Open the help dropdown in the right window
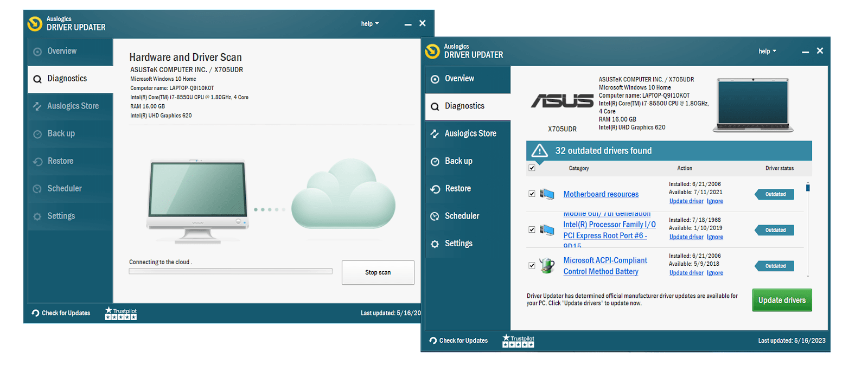Image resolution: width=868 pixels, height=383 pixels. (x=768, y=51)
